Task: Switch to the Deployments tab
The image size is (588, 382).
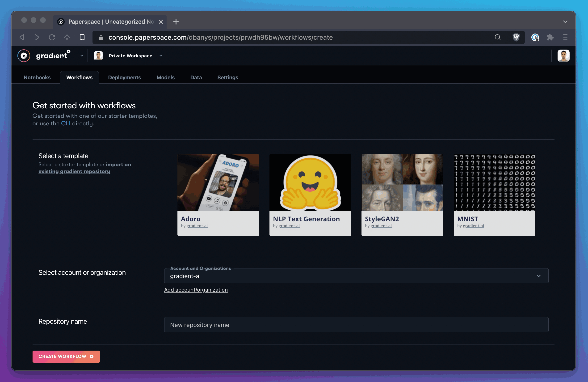Action: pyautogui.click(x=125, y=77)
